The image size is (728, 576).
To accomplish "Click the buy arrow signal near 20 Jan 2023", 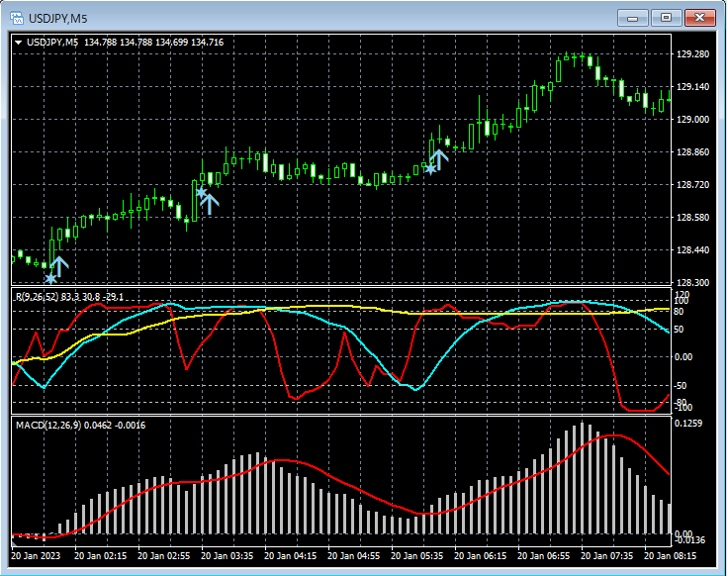I will click(x=59, y=266).
